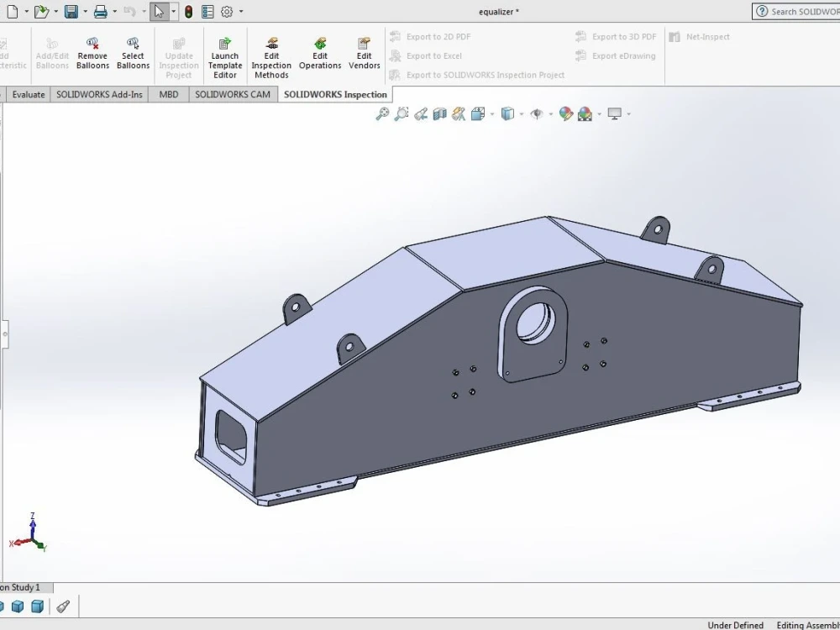Open the File Properties icon
The height and width of the screenshot is (630, 840).
(207, 11)
